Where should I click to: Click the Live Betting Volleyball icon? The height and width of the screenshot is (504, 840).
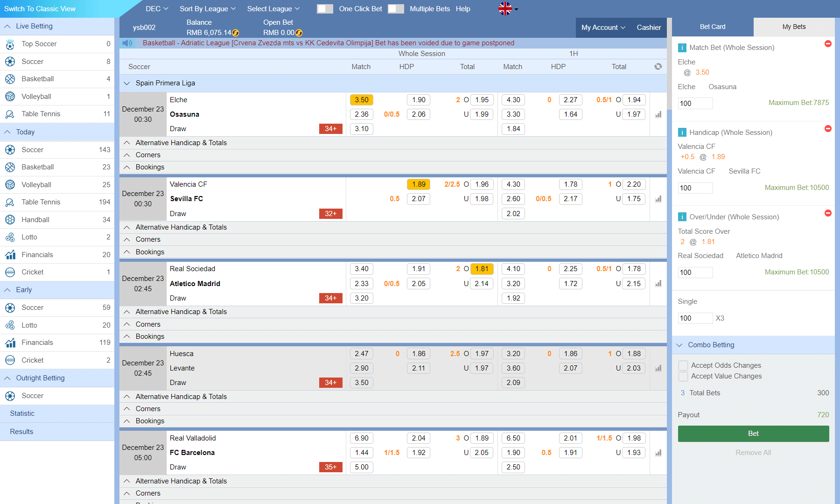tap(10, 97)
